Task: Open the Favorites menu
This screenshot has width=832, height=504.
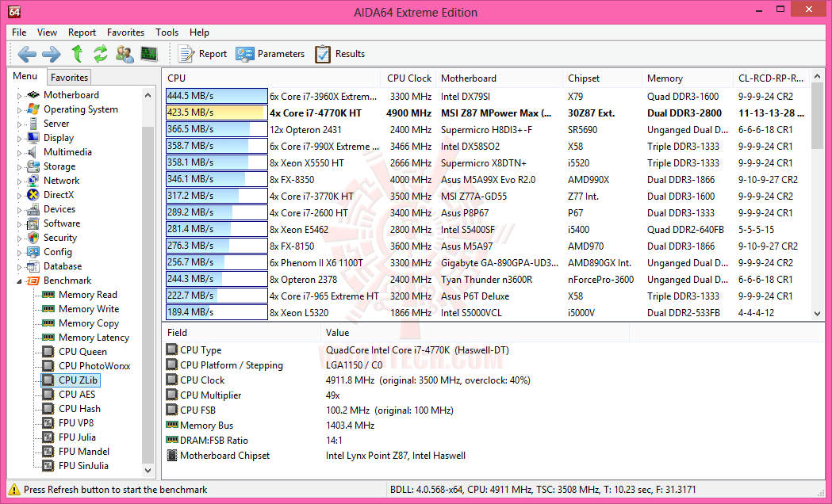Action: pyautogui.click(x=125, y=32)
